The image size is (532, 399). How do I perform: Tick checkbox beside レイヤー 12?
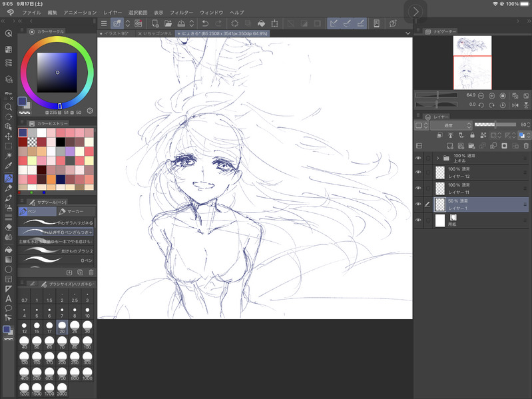click(x=428, y=173)
